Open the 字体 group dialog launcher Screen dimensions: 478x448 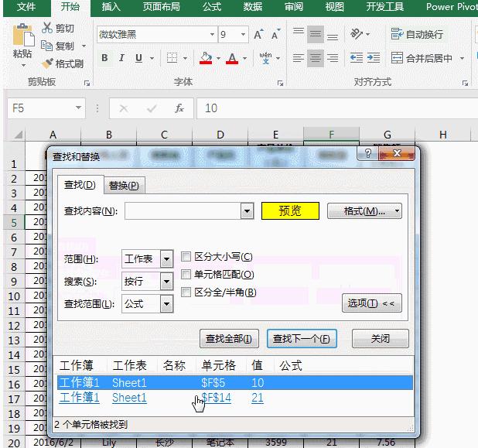280,83
